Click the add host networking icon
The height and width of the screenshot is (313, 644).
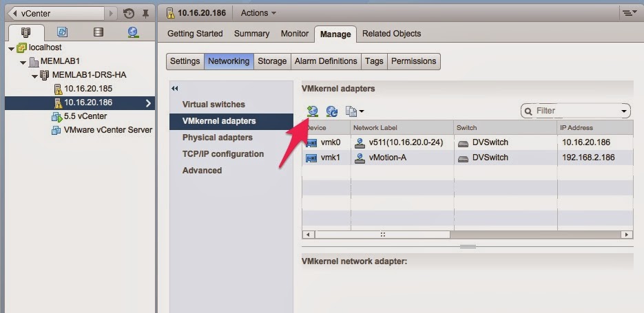click(x=313, y=111)
